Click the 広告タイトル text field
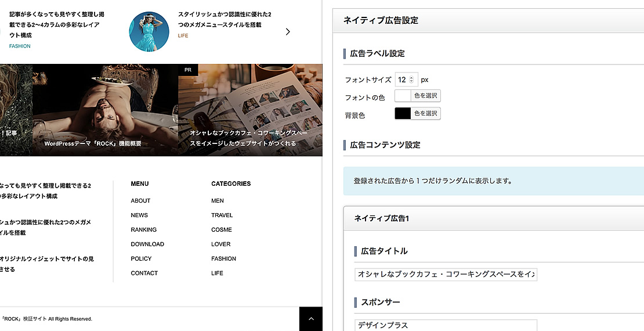This screenshot has height=331, width=644. point(446,274)
